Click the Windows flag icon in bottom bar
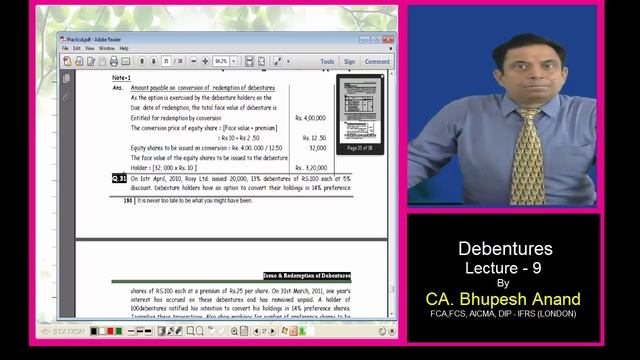 pyautogui.click(x=284, y=331)
